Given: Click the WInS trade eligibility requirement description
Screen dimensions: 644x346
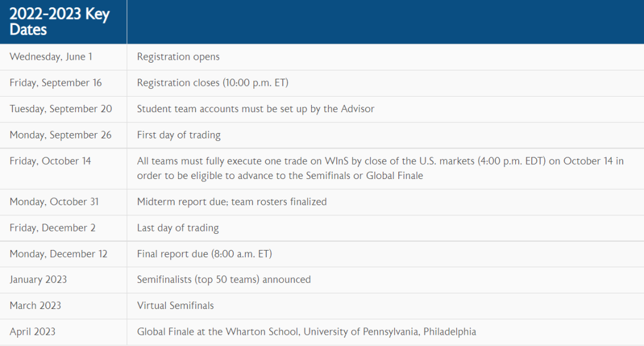Looking at the screenshot, I should coord(380,168).
